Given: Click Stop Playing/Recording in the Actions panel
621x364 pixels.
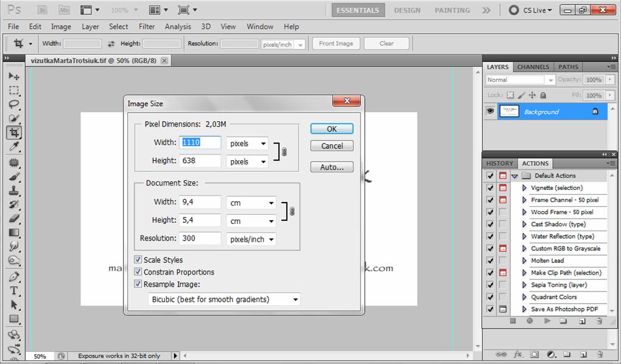Looking at the screenshot, I should 513,321.
